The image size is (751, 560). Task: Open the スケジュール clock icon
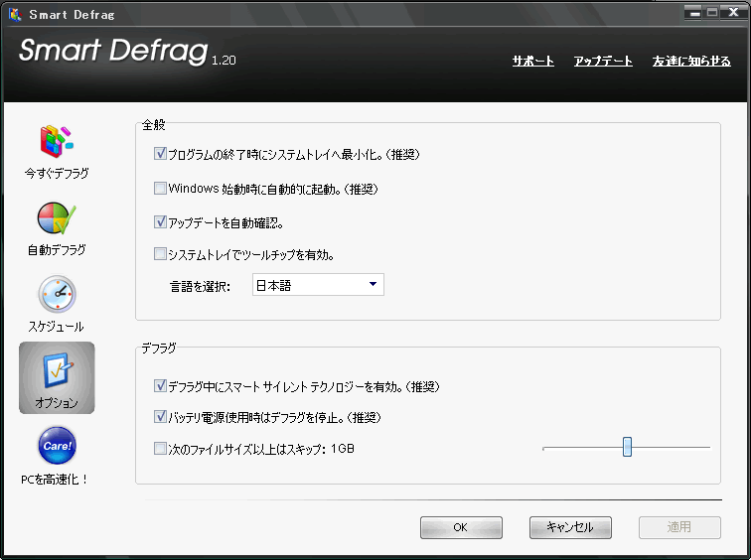point(57,294)
